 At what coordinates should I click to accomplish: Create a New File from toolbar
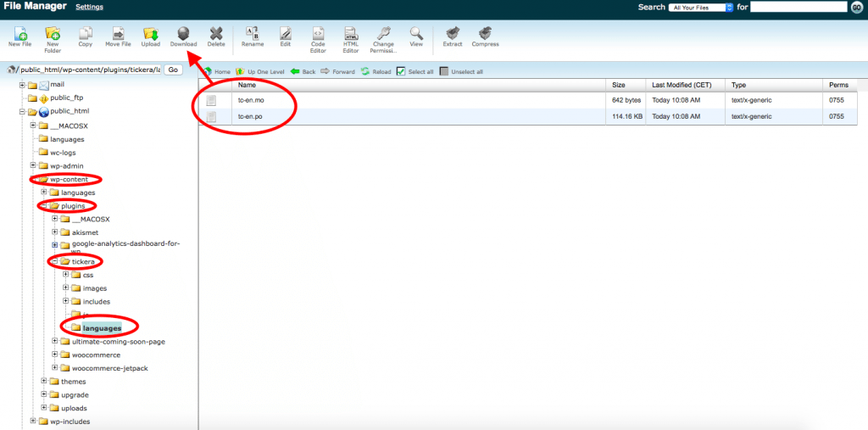[x=19, y=36]
